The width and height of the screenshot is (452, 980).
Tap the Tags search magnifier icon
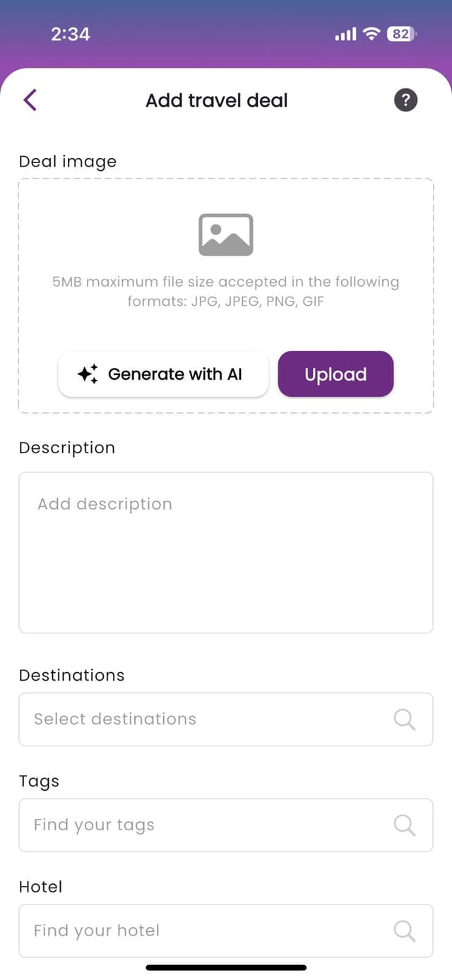[x=405, y=825]
